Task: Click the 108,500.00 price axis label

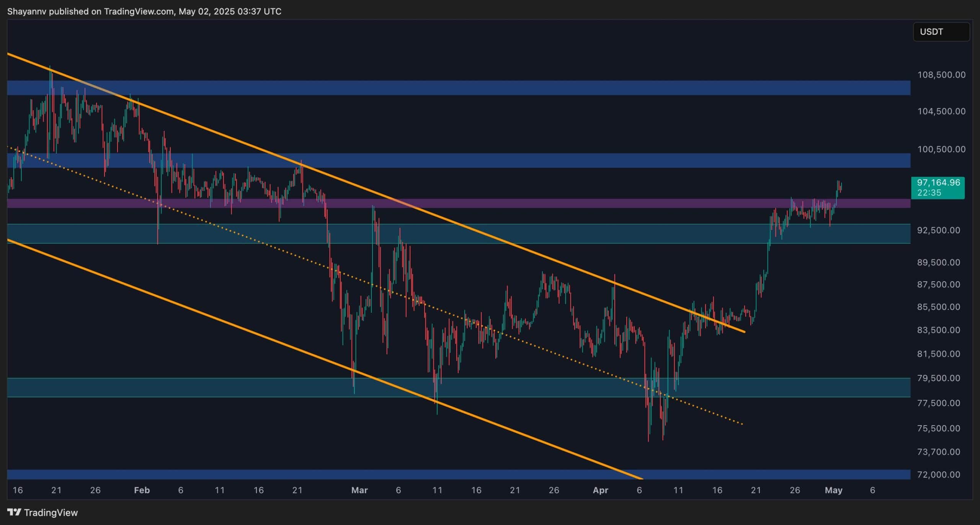Action: tap(941, 75)
